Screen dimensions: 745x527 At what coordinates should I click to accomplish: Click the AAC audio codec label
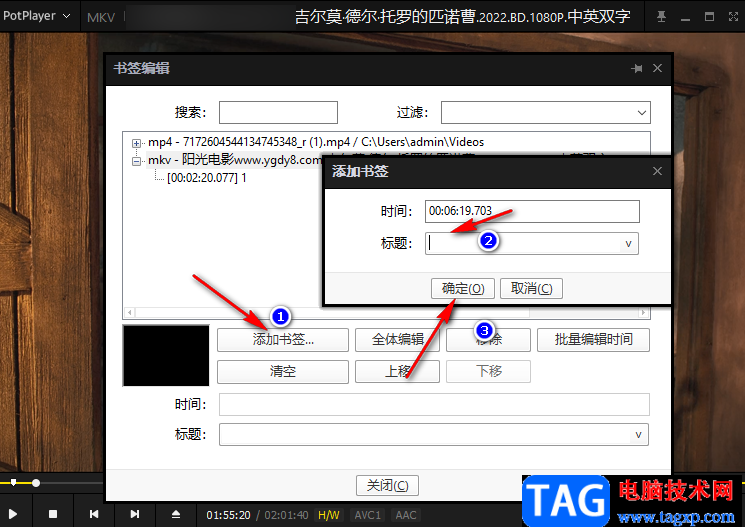(406, 515)
